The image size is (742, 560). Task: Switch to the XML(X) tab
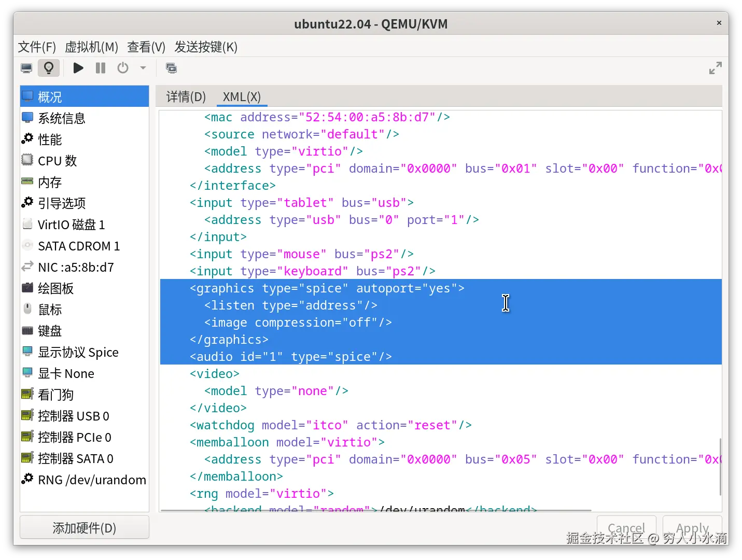pyautogui.click(x=242, y=97)
